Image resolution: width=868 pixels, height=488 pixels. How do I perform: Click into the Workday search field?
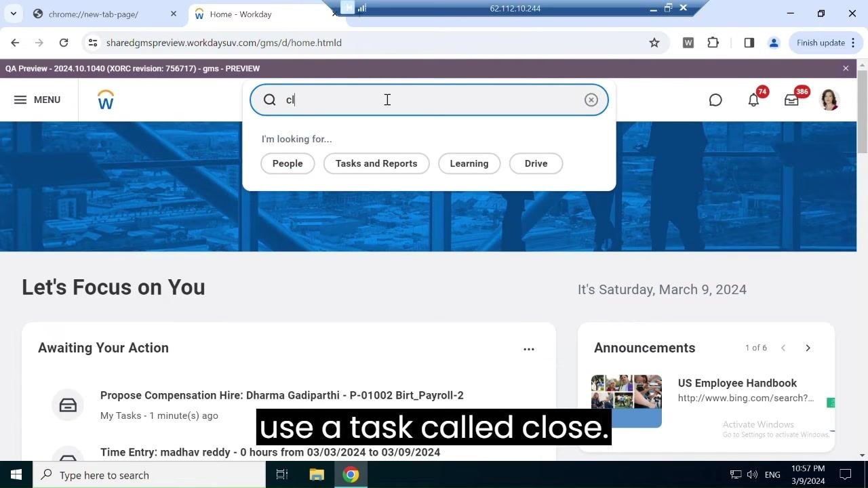pos(429,100)
